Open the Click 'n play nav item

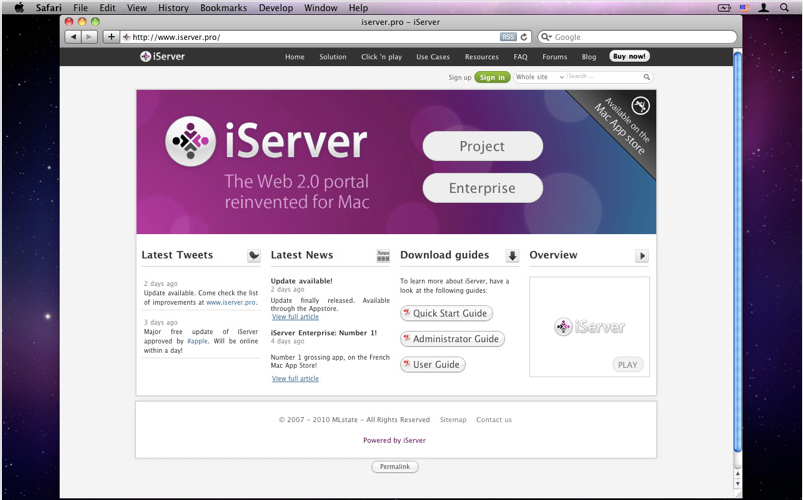coord(382,57)
